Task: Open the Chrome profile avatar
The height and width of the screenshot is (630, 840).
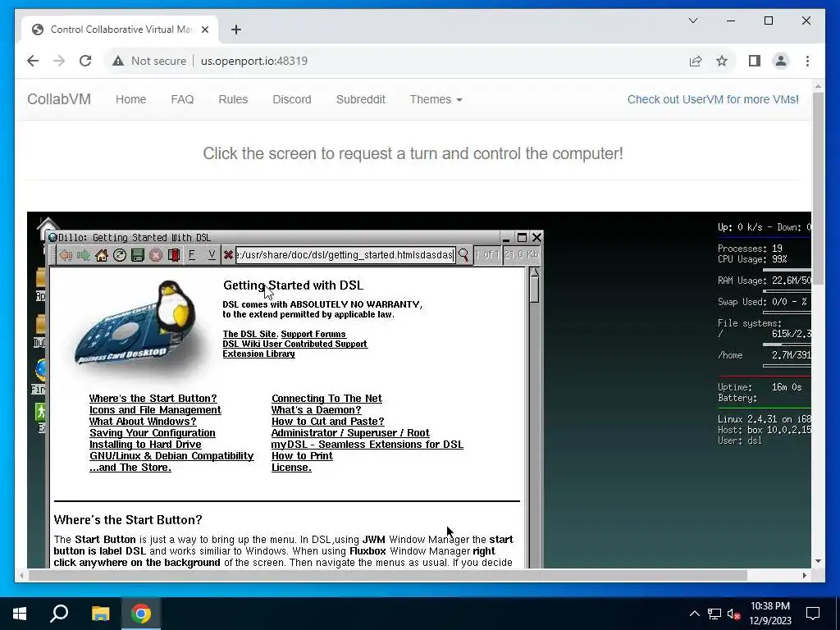Action: coord(781,61)
